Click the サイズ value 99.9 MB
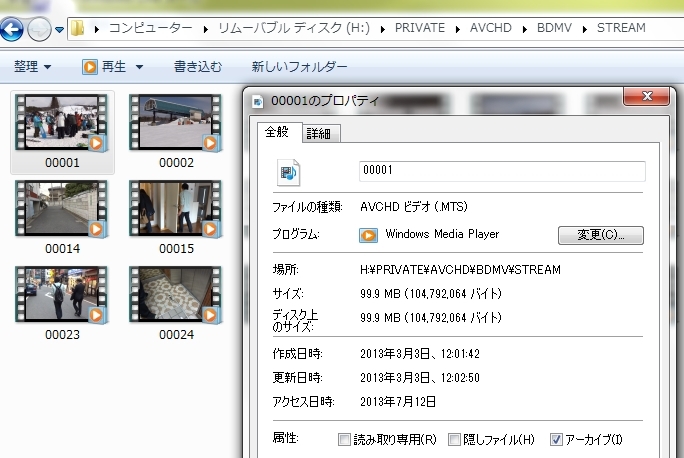684x458 pixels. [x=431, y=294]
